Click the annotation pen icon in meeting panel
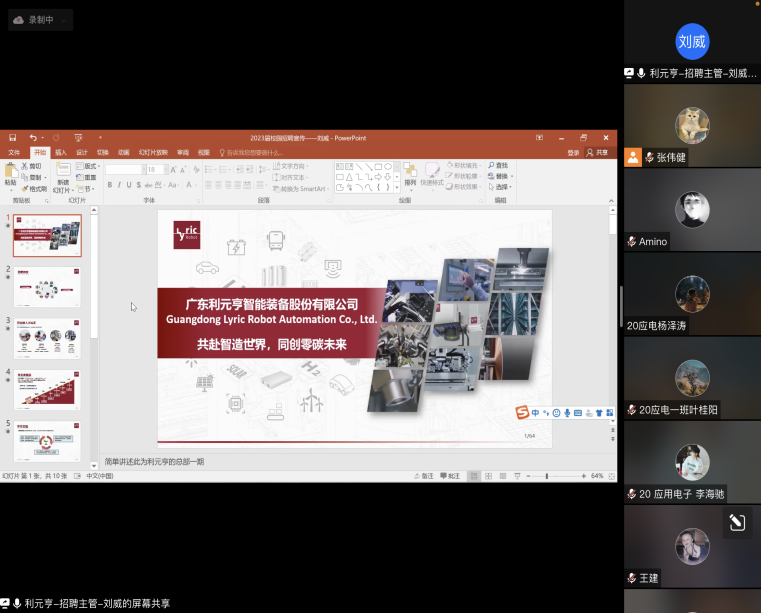761x613 pixels. 736,522
